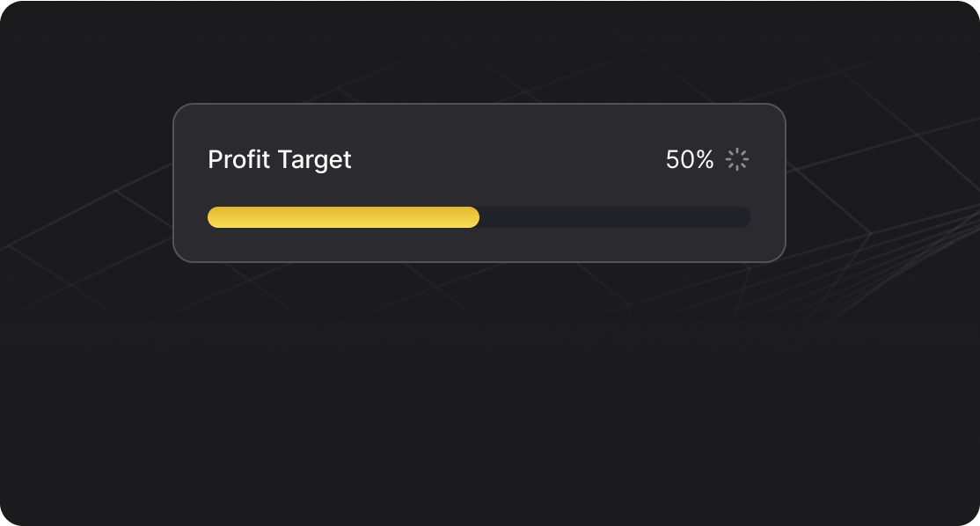Image resolution: width=980 pixels, height=526 pixels.
Task: Click the rounded right end of the yellow fill
Action: [473, 217]
